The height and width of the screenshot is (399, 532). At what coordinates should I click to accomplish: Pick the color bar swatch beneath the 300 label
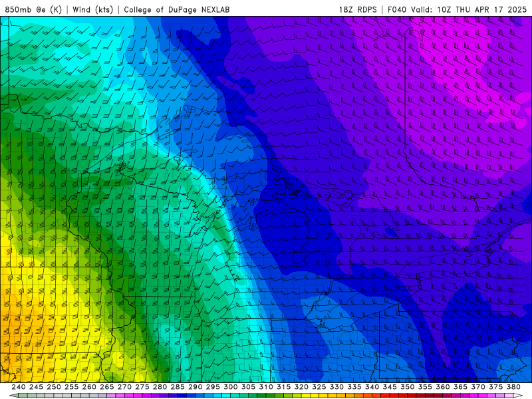pyautogui.click(x=235, y=395)
